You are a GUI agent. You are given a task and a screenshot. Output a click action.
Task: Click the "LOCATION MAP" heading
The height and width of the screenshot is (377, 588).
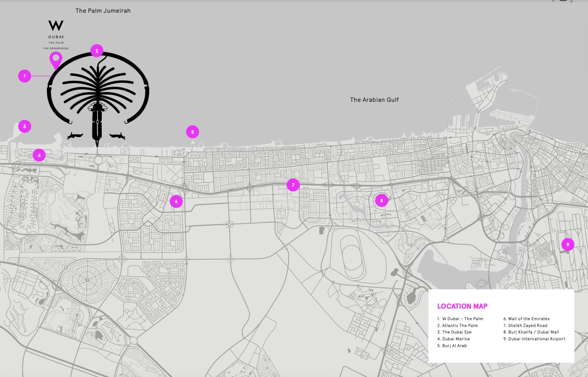coord(462,306)
